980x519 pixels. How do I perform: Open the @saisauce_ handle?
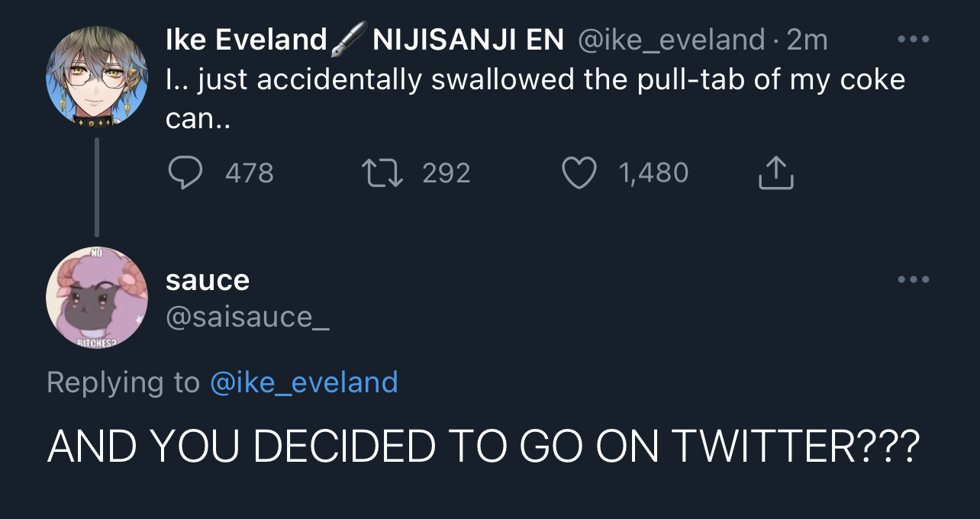tap(247, 316)
